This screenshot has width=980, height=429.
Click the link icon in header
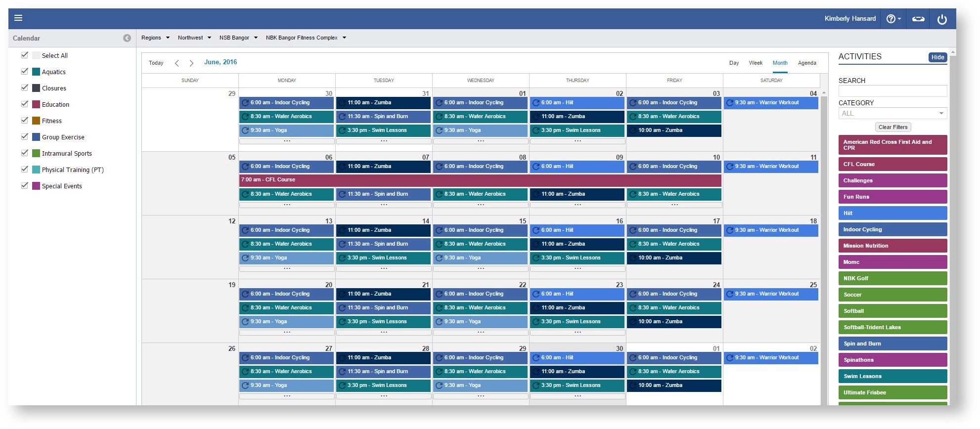tap(918, 19)
